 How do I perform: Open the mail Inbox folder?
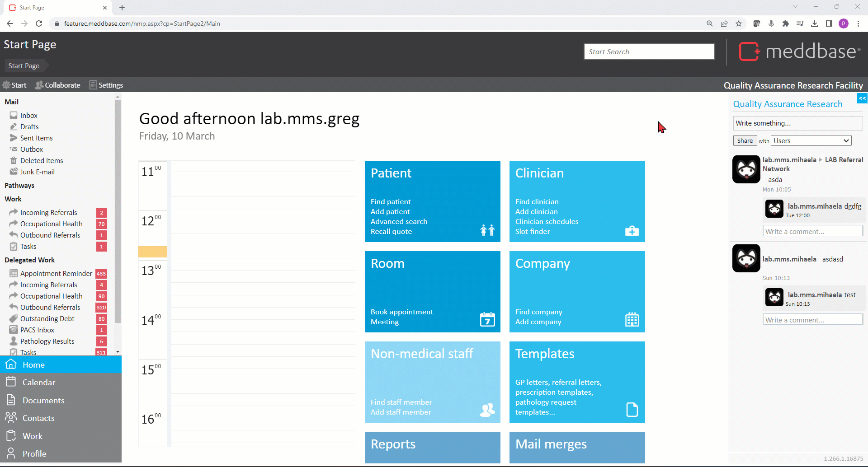(29, 116)
